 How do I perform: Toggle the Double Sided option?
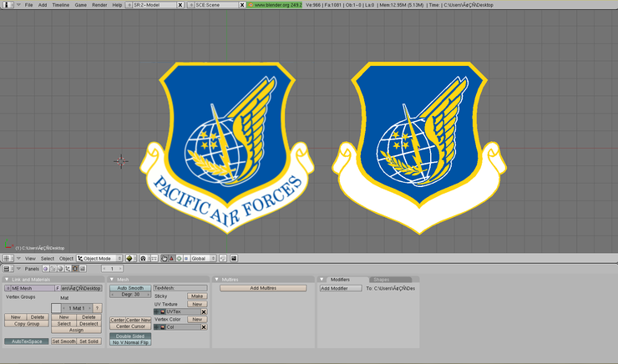(x=130, y=336)
